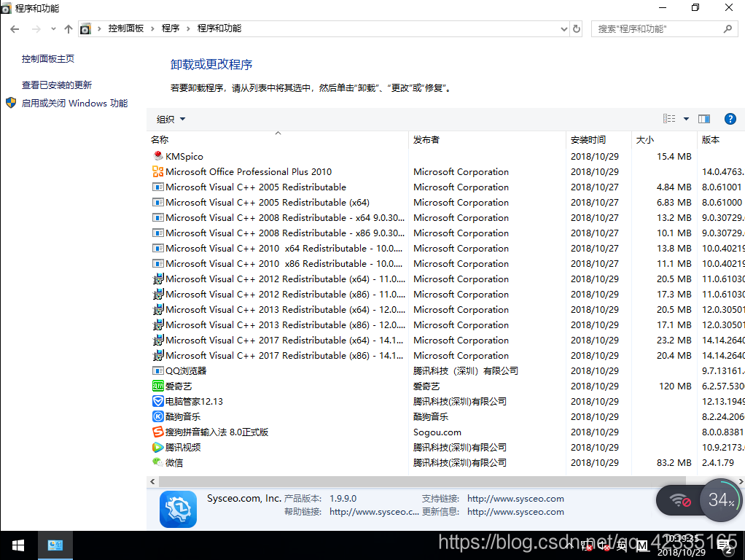The image size is (745, 560).
Task: Sort by 名称 column header
Action: click(x=278, y=139)
